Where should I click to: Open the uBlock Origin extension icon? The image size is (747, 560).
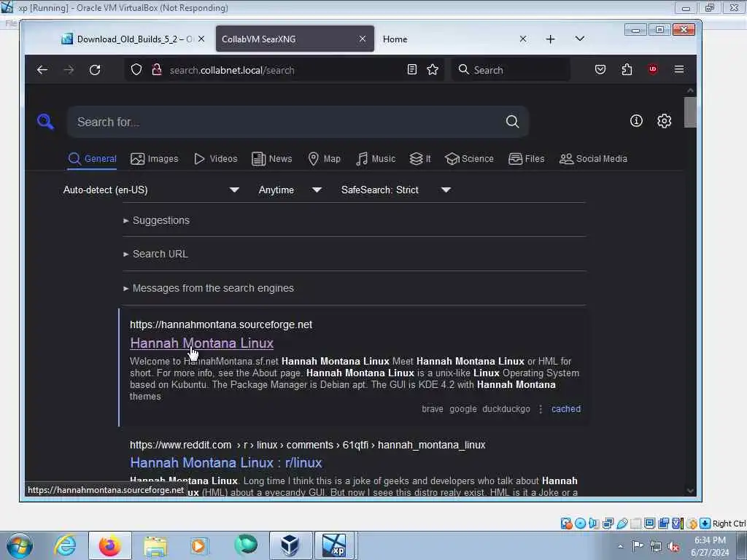(x=653, y=69)
